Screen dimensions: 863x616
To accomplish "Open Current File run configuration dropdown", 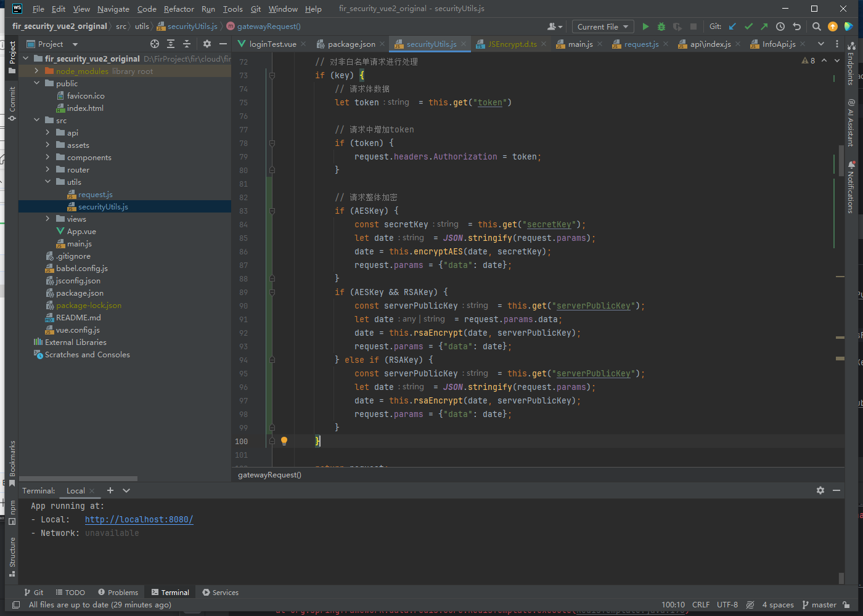I will click(603, 26).
